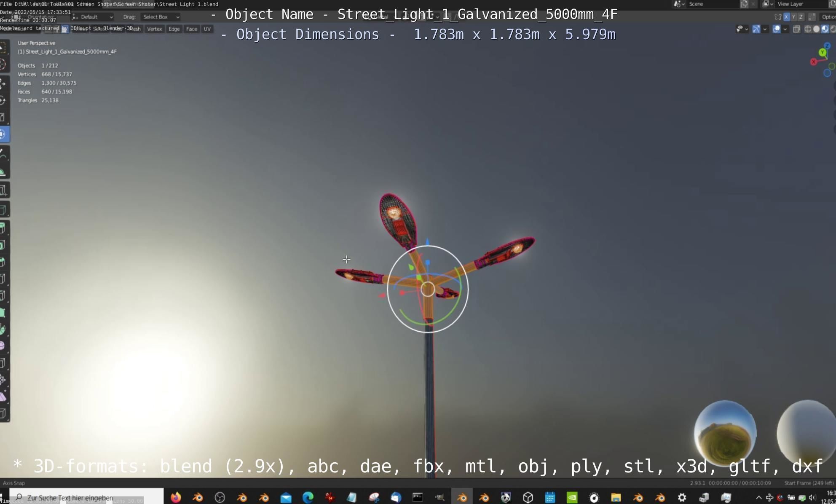Click the Triangles 25,138 statistic
The image size is (836, 504).
(38, 100)
